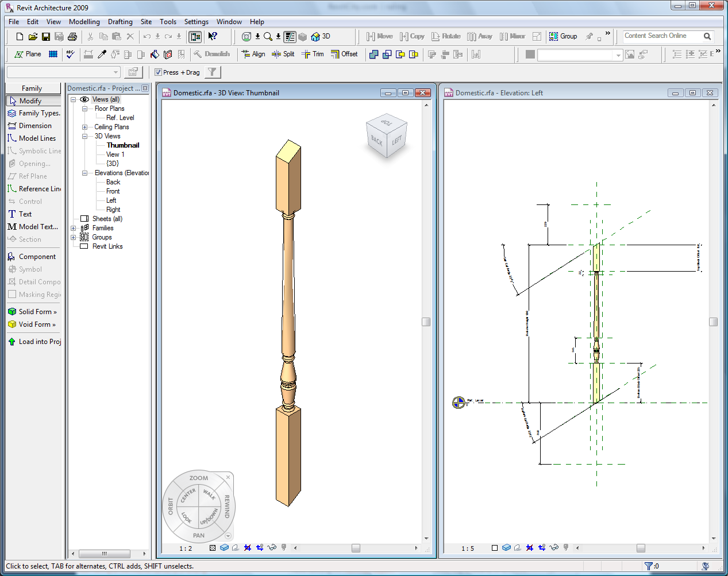This screenshot has width=728, height=576.
Task: Open the type selector dropdown
Action: coord(115,72)
